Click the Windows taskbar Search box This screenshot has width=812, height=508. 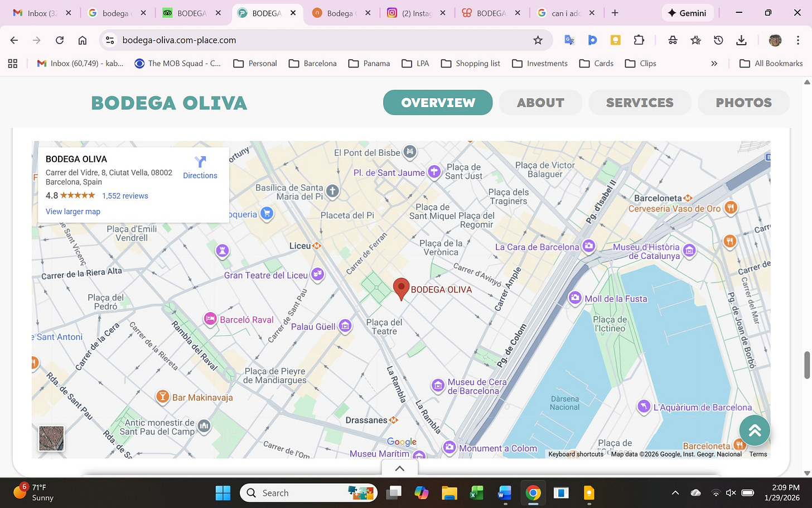(308, 493)
